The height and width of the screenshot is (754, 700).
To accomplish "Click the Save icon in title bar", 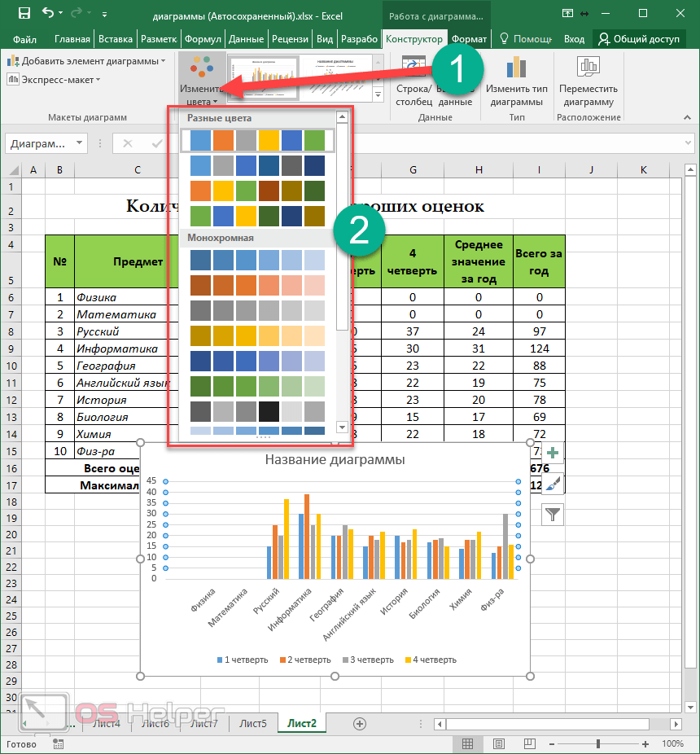I will [x=24, y=13].
